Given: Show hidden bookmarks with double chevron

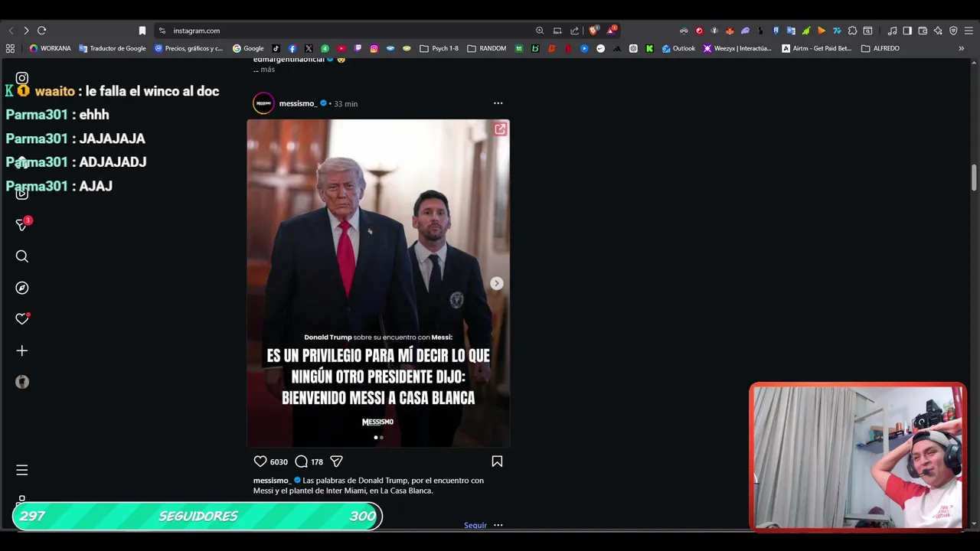Looking at the screenshot, I should [962, 48].
